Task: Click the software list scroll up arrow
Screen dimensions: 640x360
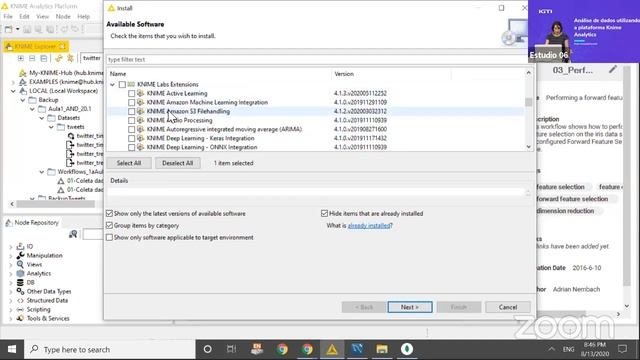Action: (529, 73)
